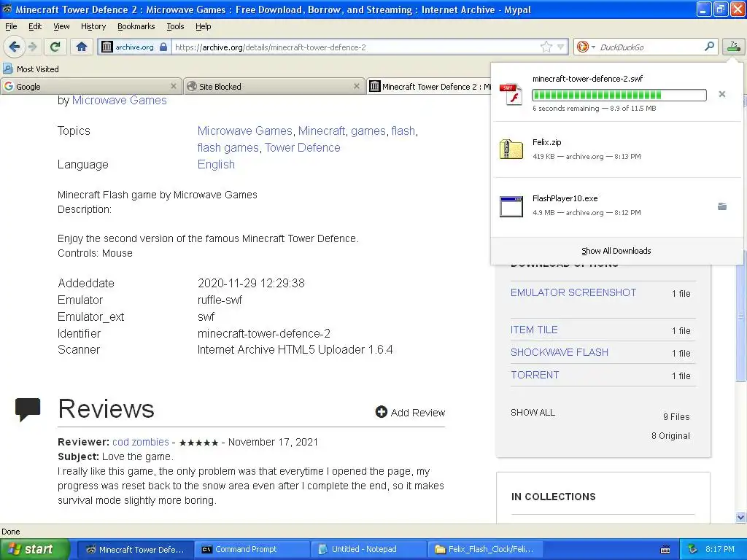This screenshot has width=747, height=560.
Task: Open the Minecraft topic link
Action: tap(322, 131)
